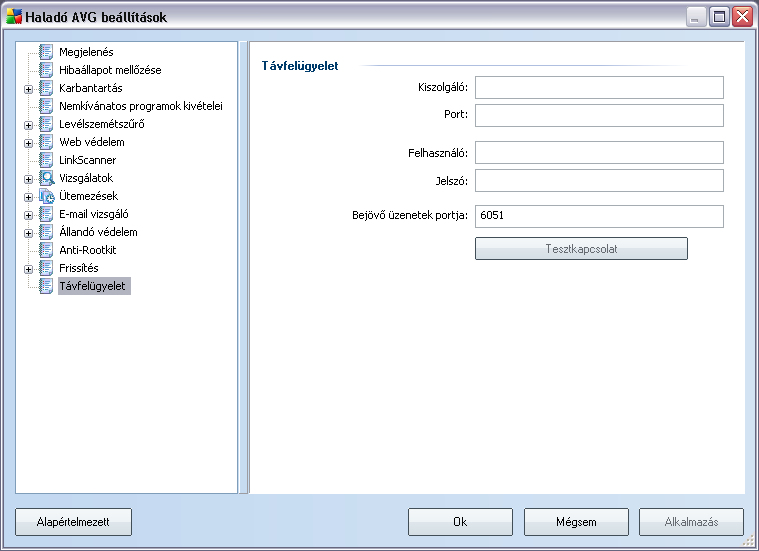Open E-mail vizsgáló settings
This screenshot has width=759, height=551.
(x=93, y=214)
